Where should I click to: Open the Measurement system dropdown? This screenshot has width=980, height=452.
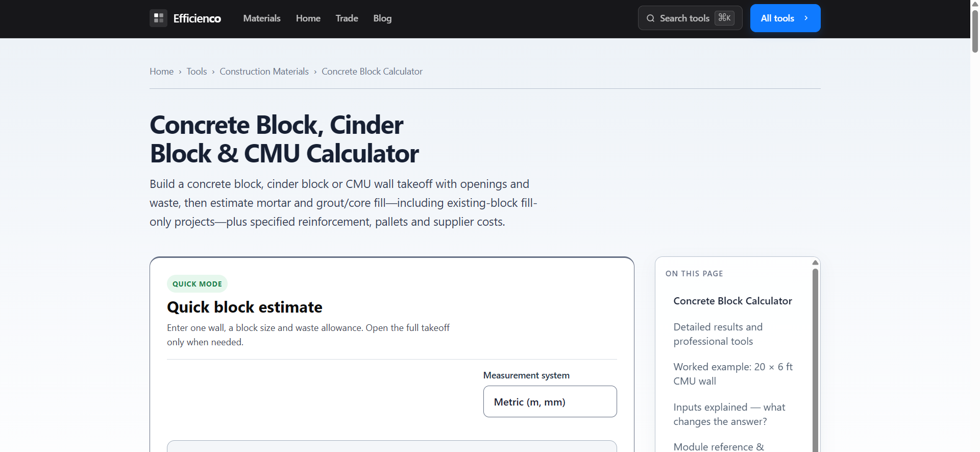click(550, 401)
